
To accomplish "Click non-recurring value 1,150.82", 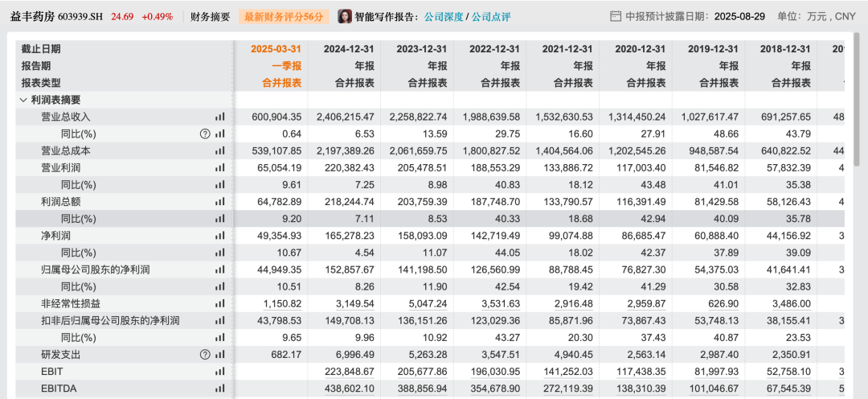I will click(x=284, y=304).
